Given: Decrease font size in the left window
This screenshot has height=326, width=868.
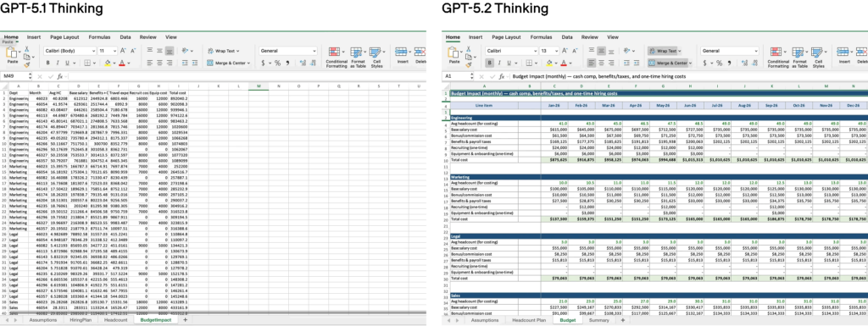Looking at the screenshot, I should [x=133, y=50].
